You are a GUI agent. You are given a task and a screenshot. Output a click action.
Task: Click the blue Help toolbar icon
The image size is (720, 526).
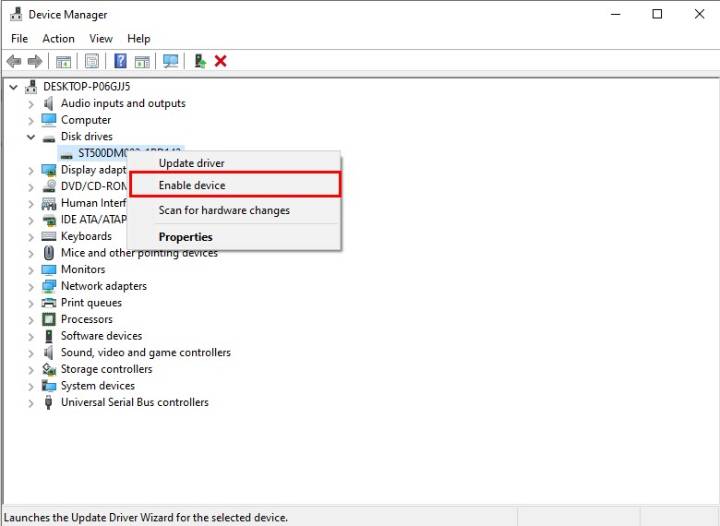click(120, 61)
